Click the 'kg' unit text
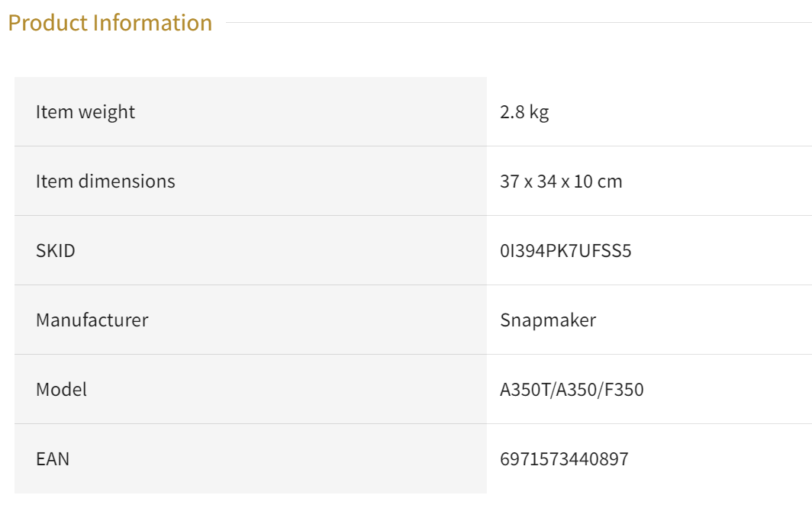The image size is (812, 524). click(539, 113)
